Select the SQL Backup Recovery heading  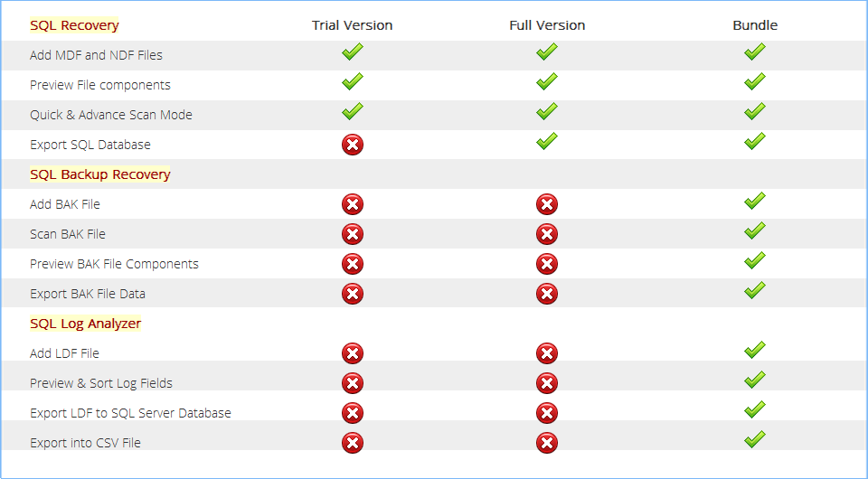click(100, 174)
